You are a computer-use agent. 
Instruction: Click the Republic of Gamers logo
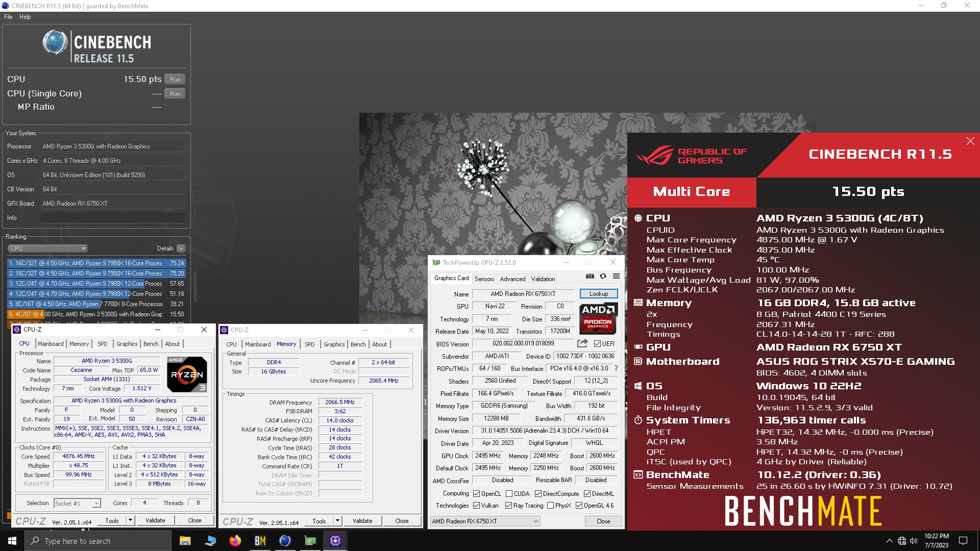(692, 156)
